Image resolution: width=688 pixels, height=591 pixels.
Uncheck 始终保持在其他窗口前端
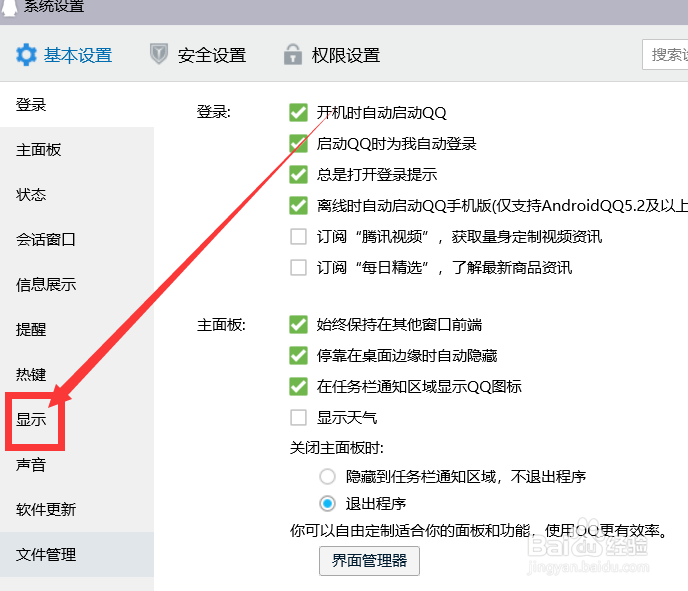click(298, 324)
